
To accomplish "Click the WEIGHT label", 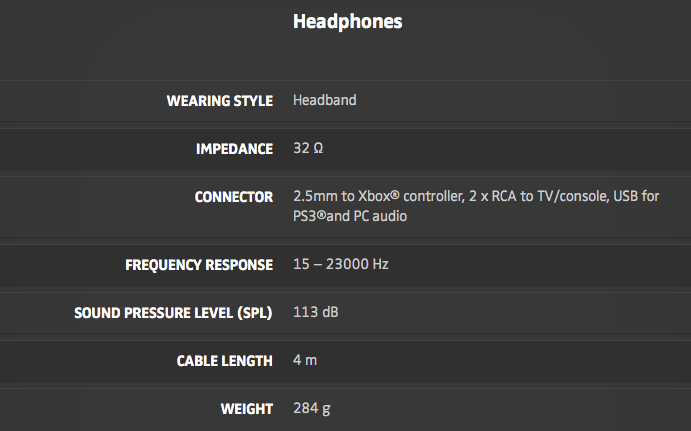I will [x=247, y=408].
